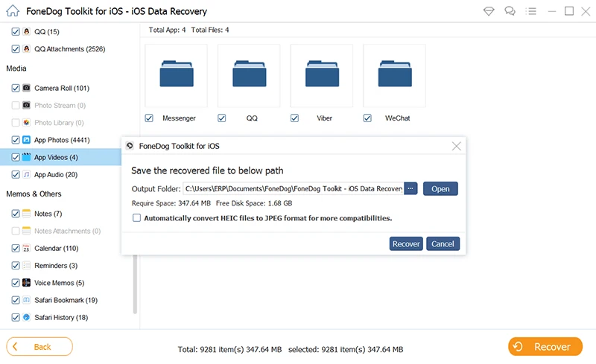Enable automatic HEIC to JPEG conversion
596x364 pixels.
136,218
